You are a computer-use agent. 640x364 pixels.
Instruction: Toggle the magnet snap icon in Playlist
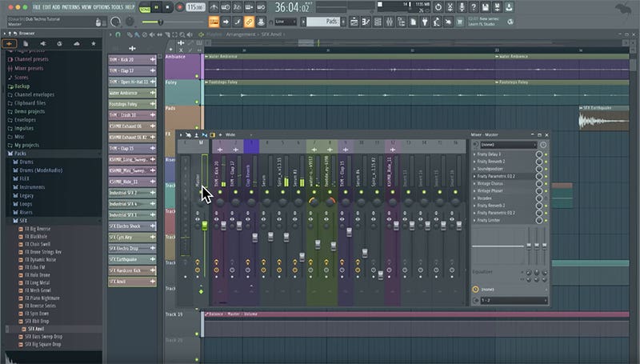118,34
